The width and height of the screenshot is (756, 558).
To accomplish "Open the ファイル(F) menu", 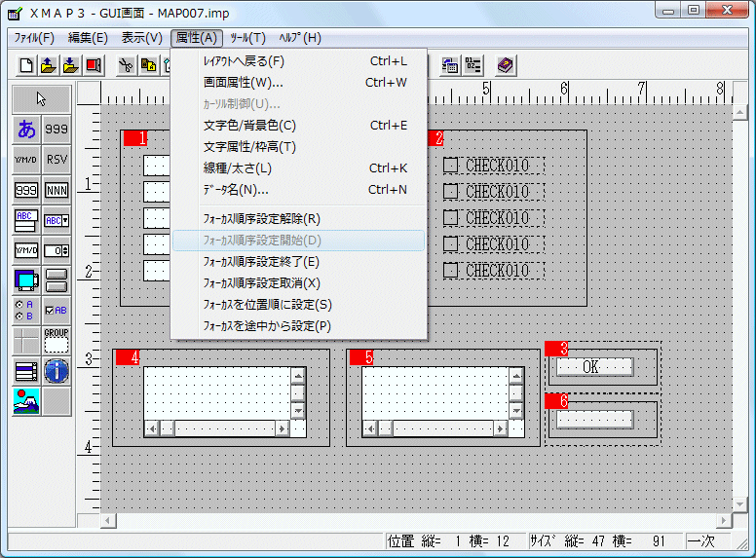I will [x=34, y=38].
